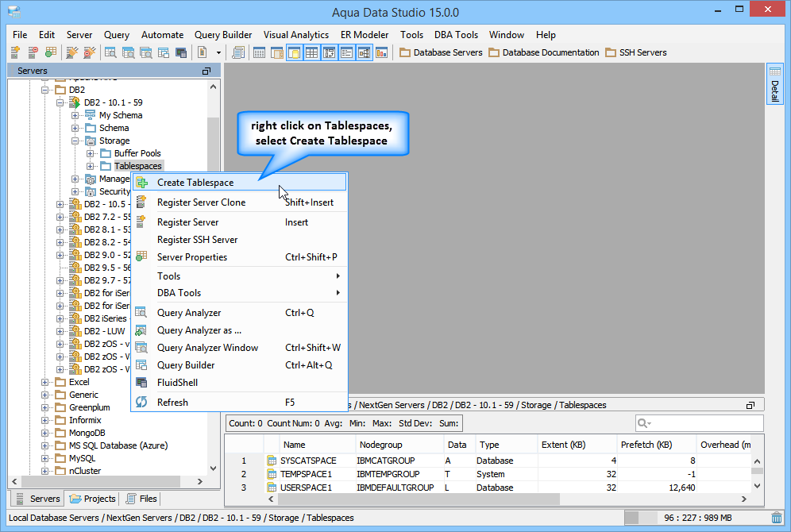Collapse the DB2 - 10.1 - 59 server node
The width and height of the screenshot is (791, 532).
coord(60,102)
